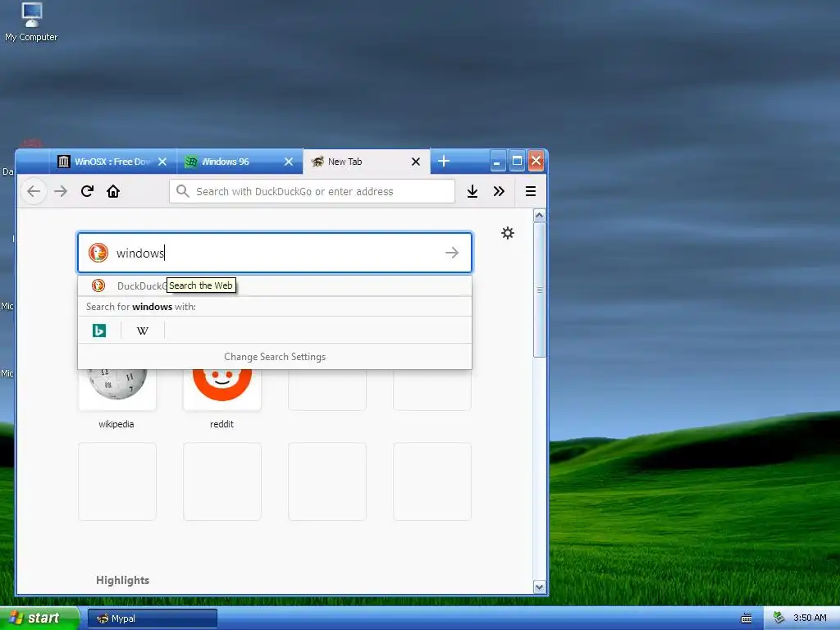Close the WinOSX tab

[x=162, y=162]
